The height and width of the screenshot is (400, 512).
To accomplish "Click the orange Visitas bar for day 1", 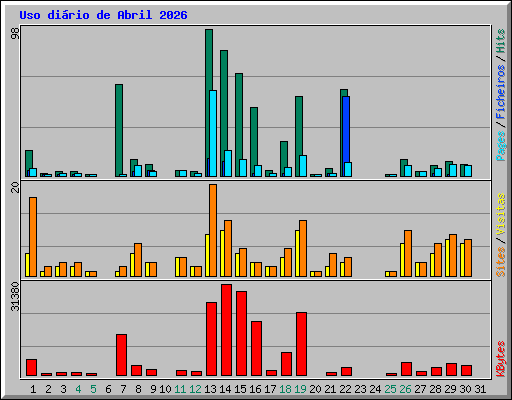I will [33, 237].
